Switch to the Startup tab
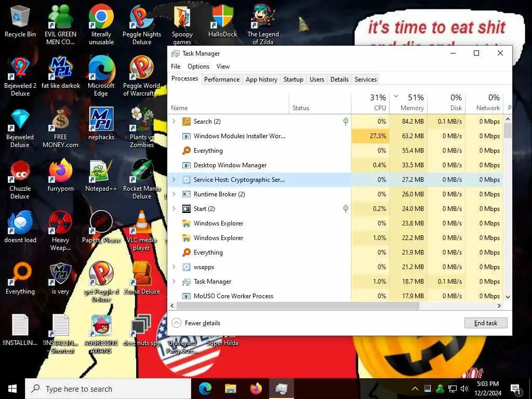The width and height of the screenshot is (532, 399). click(x=293, y=79)
